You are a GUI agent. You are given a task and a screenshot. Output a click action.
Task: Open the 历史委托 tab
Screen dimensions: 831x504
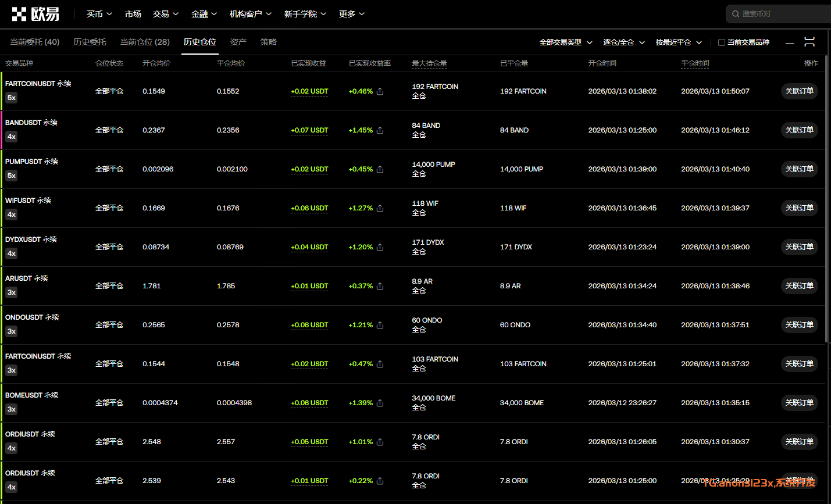click(x=90, y=42)
